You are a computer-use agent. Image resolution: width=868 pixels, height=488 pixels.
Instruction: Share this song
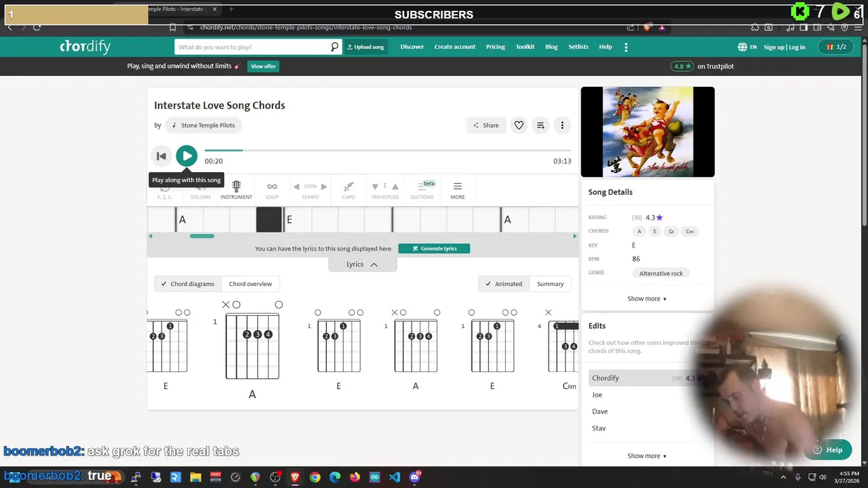486,125
